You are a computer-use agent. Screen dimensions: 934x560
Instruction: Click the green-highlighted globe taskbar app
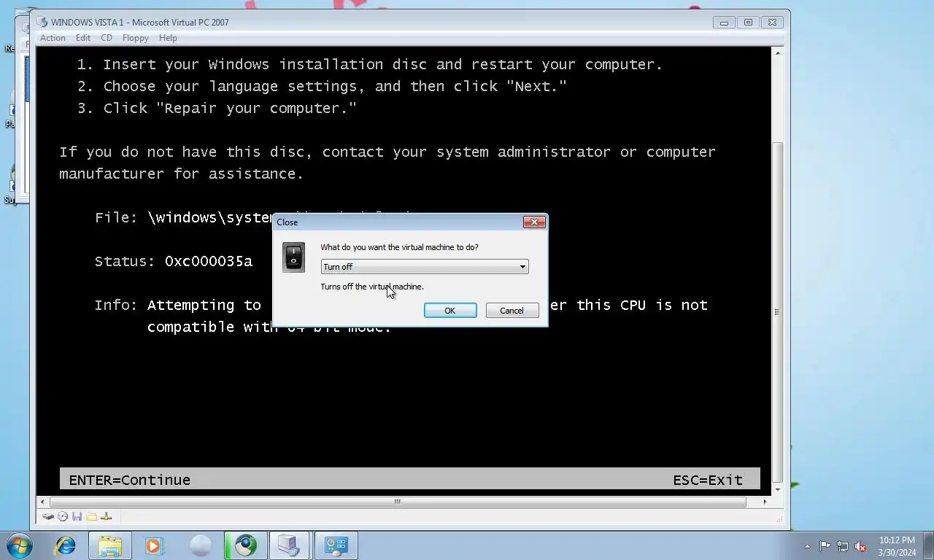245,545
